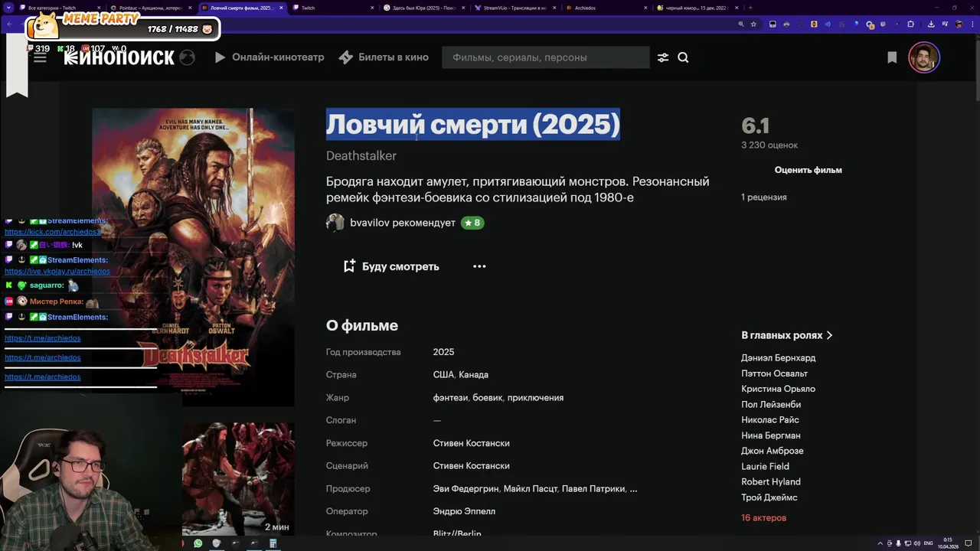Open director Стивен Костански link
This screenshot has height=551, width=980.
point(471,443)
